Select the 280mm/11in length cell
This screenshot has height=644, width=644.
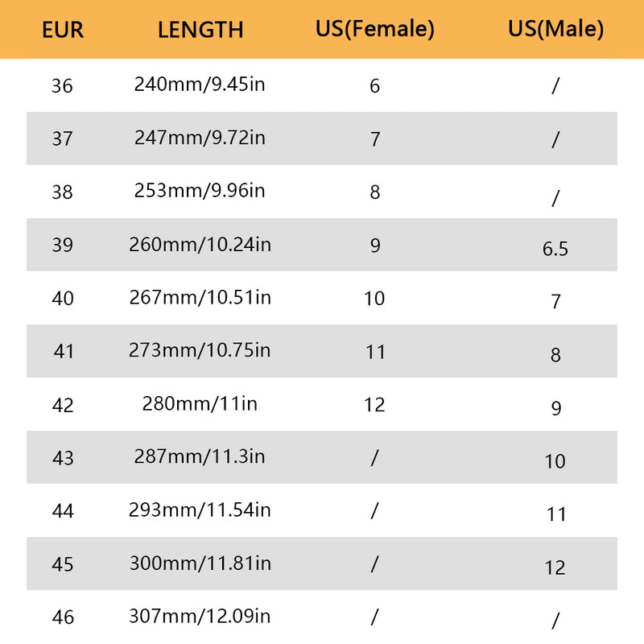click(200, 403)
